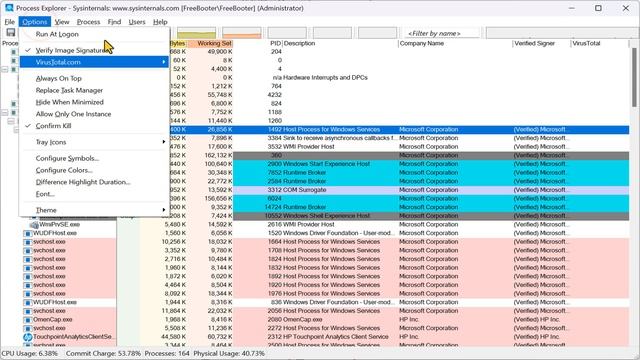
Task: Click the Save toolbar icon
Action: (10, 32)
